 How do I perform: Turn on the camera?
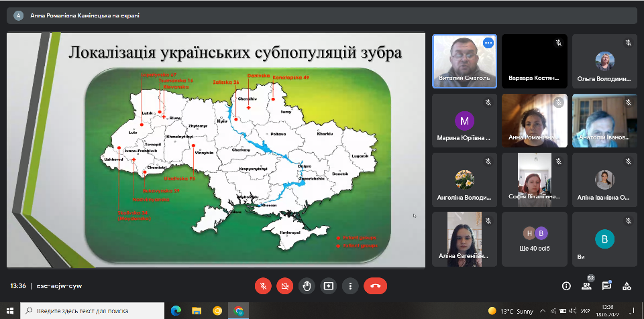point(285,285)
